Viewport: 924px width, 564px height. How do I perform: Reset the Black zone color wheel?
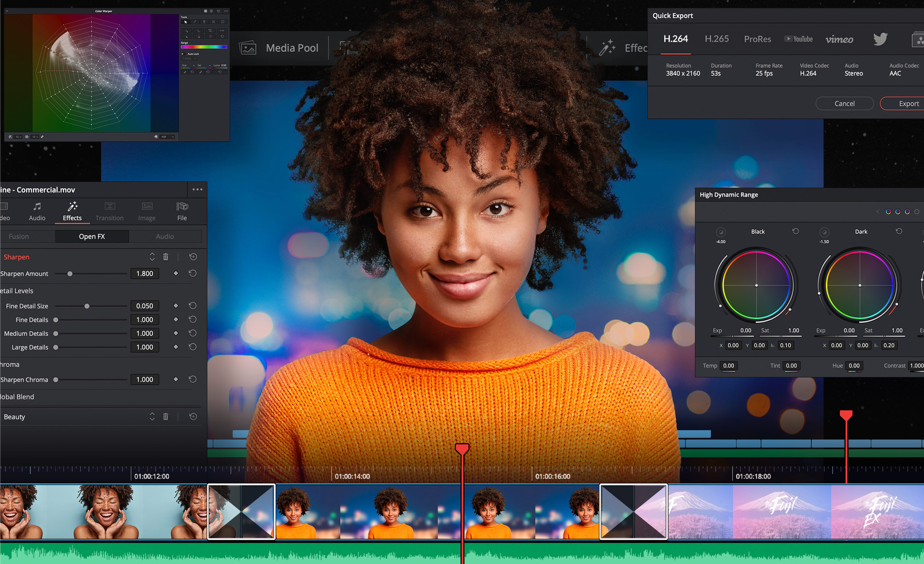[x=795, y=231]
